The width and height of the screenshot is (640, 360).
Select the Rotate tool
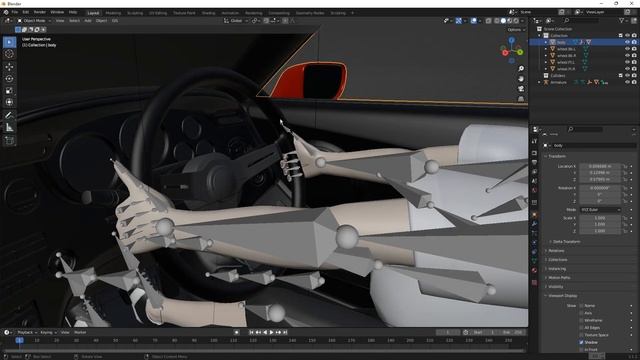pyautogui.click(x=9, y=78)
